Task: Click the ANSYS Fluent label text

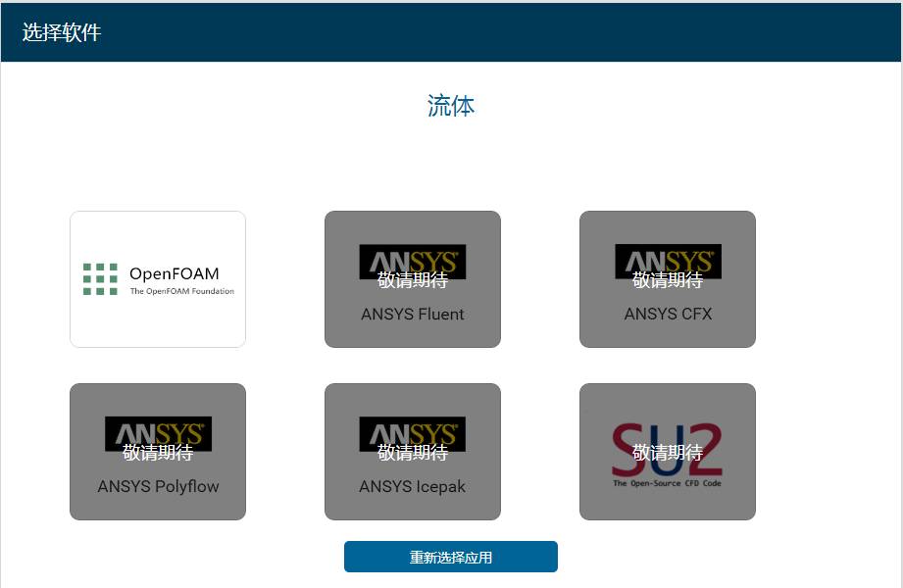Action: click(x=413, y=315)
